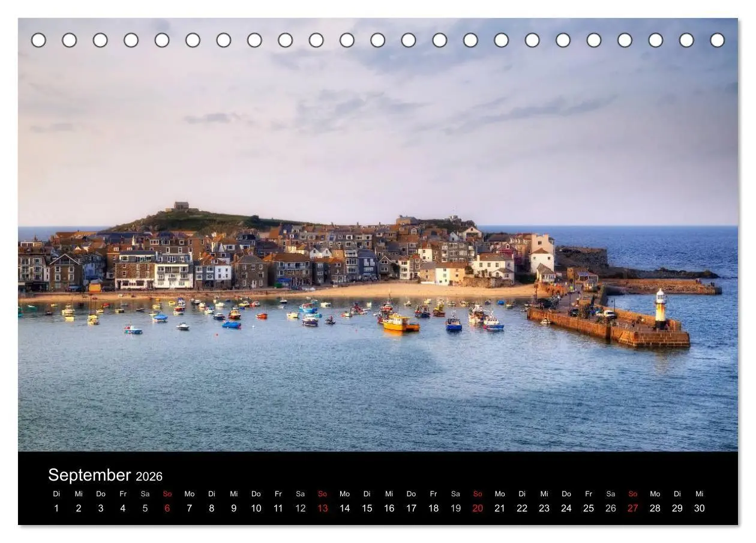Select date 15 in the calendar row
The image size is (756, 543).
pos(367,508)
